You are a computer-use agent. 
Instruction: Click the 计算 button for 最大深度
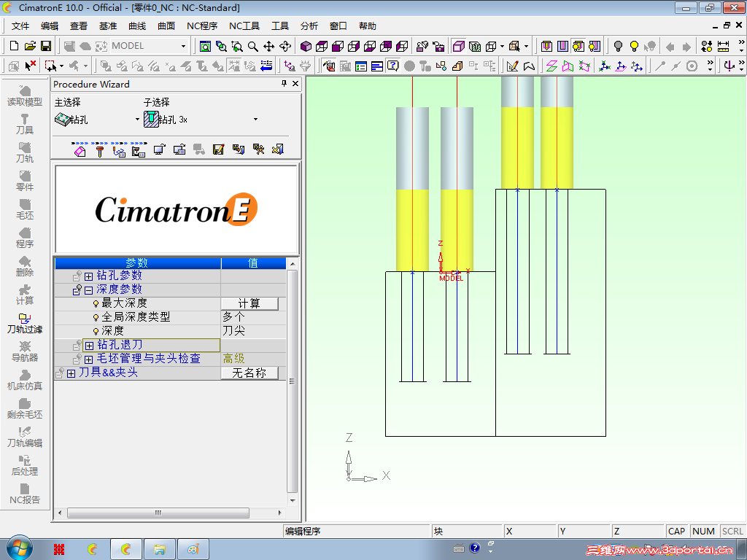tap(249, 304)
